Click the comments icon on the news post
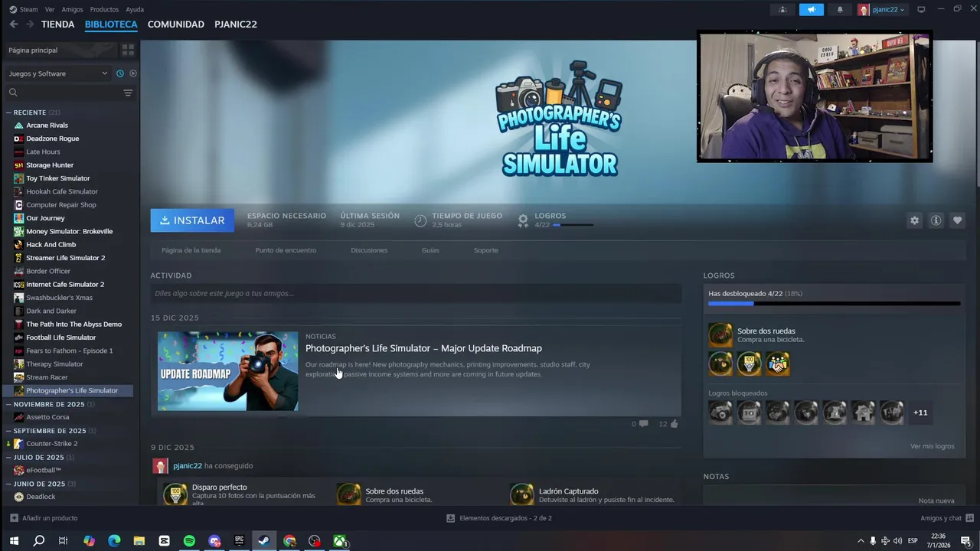 coord(643,424)
